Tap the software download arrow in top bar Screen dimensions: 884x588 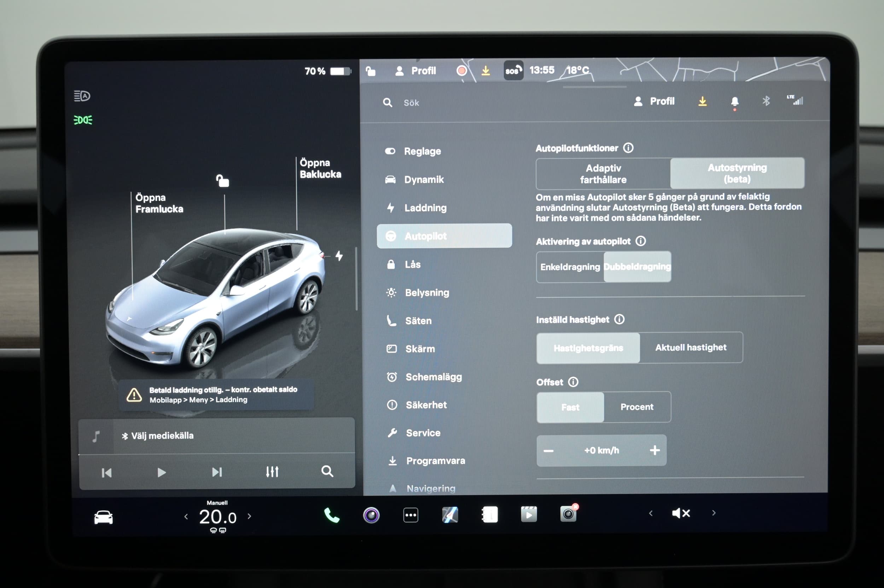tap(486, 70)
